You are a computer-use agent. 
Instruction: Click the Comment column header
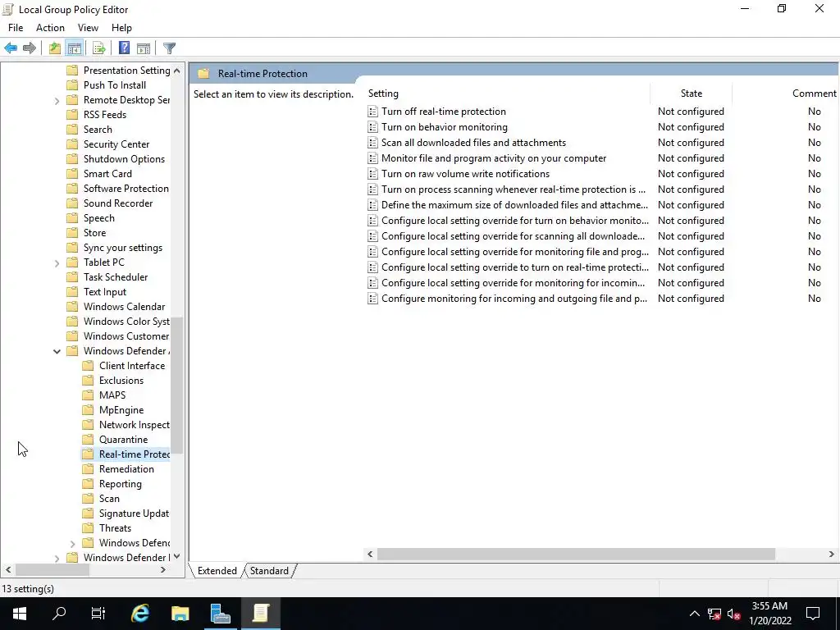(x=815, y=94)
